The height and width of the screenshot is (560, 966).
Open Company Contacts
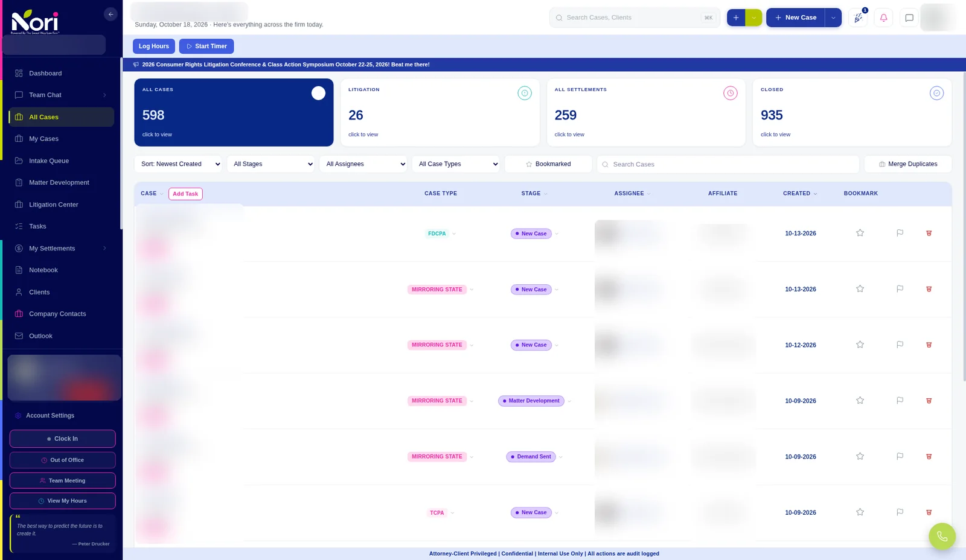click(61, 314)
